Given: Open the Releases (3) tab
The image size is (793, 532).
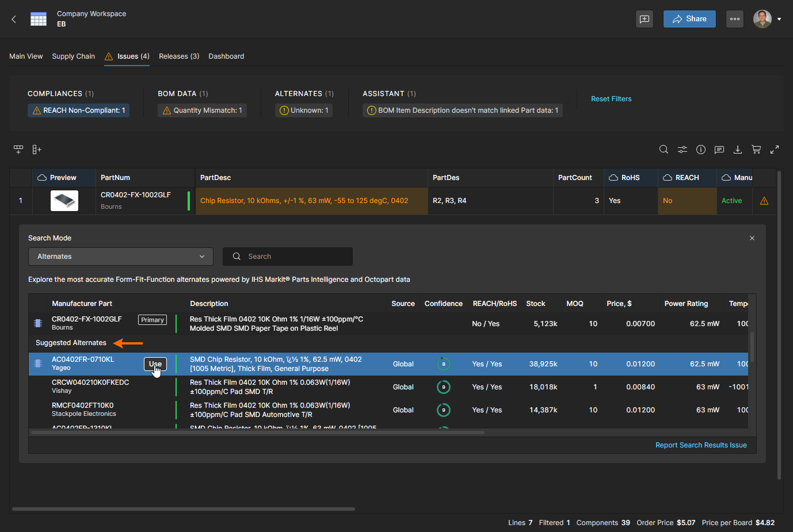Looking at the screenshot, I should click(x=179, y=56).
